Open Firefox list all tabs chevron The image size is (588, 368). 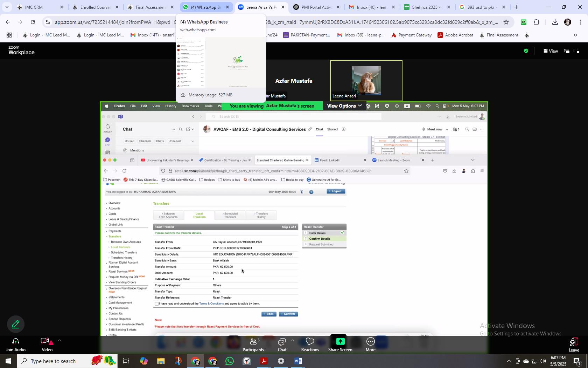coord(472,160)
